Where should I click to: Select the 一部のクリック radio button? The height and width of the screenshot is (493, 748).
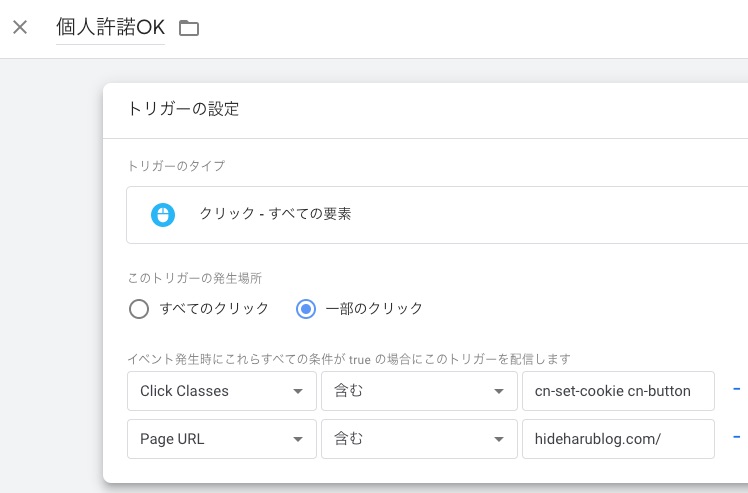click(306, 309)
